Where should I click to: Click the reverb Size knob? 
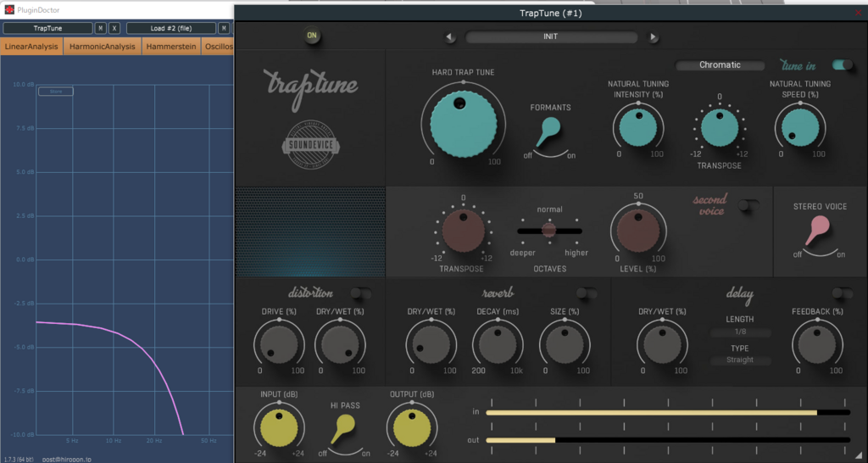tap(565, 346)
